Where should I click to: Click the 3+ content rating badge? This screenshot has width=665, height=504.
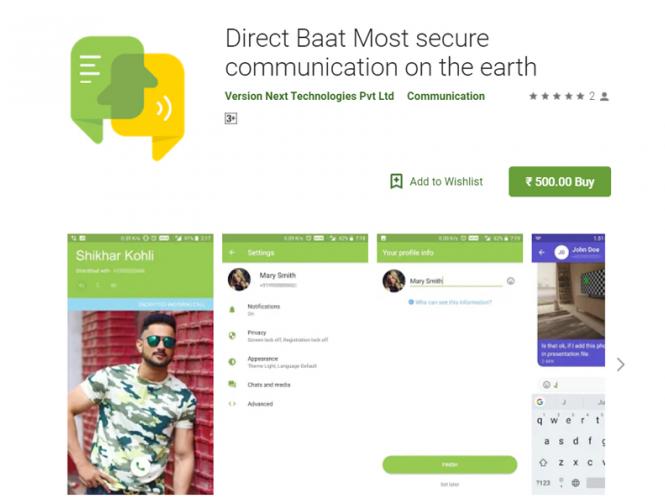pyautogui.click(x=231, y=118)
